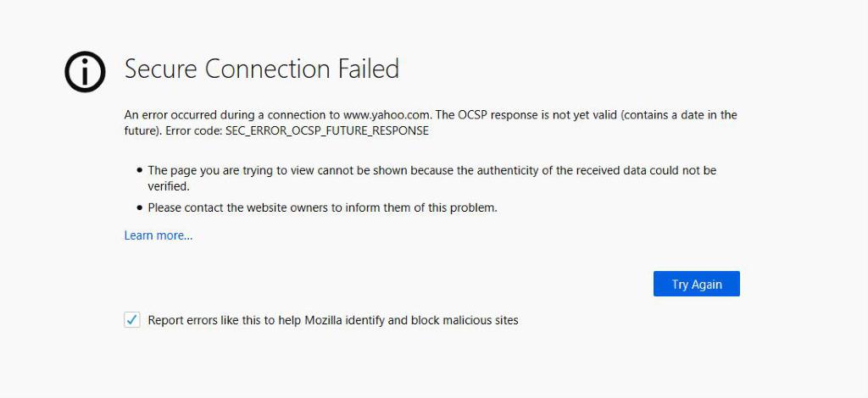Click the bullet text about authenticity of data
The height and width of the screenshot is (398, 868).
coord(431,170)
